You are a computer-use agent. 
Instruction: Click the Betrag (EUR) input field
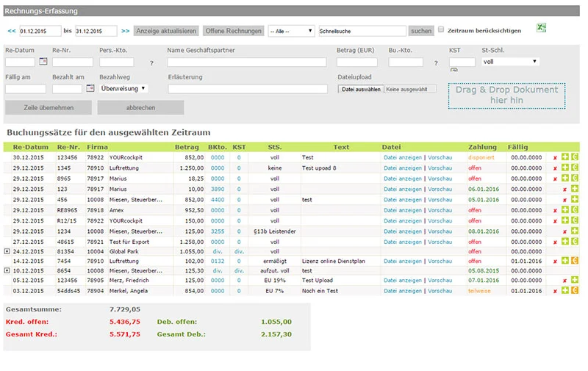(x=356, y=62)
